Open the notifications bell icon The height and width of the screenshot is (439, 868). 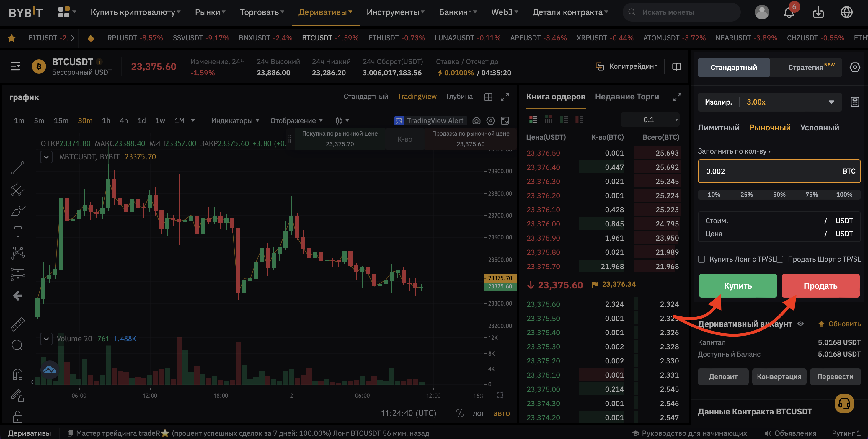[789, 12]
